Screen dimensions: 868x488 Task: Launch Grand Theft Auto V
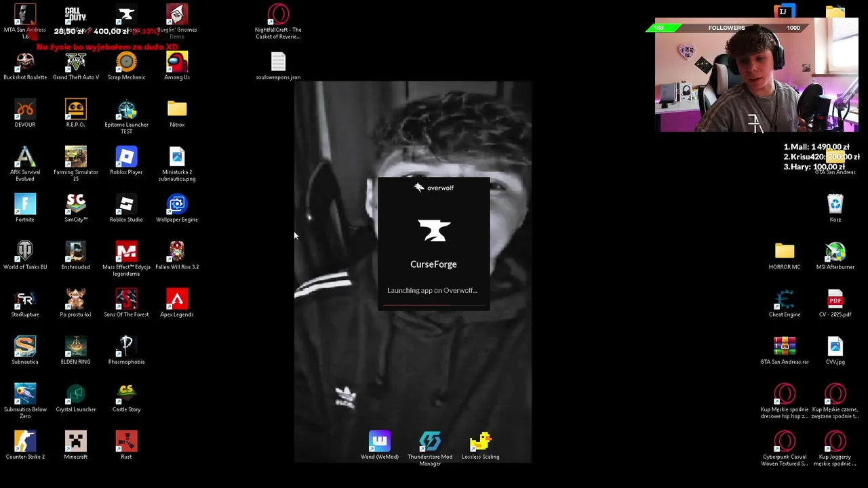point(76,66)
